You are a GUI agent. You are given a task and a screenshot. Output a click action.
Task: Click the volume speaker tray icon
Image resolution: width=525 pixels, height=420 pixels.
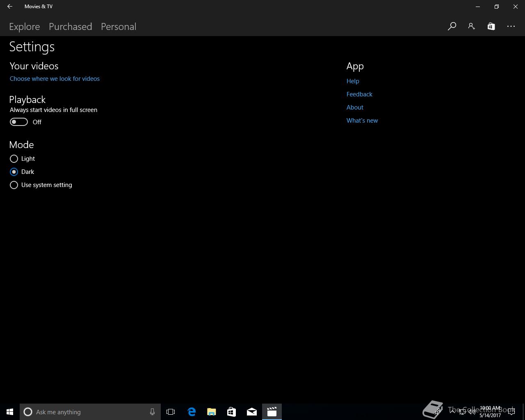[472, 412]
